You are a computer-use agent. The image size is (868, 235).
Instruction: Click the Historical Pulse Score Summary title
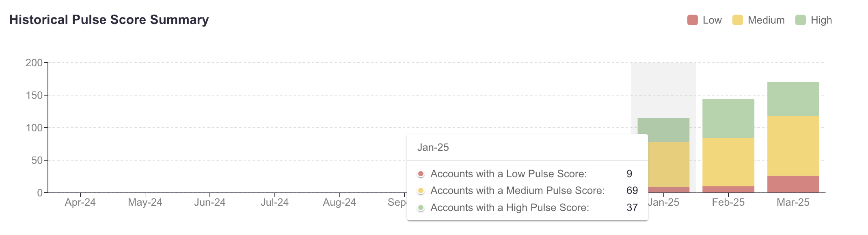tap(109, 20)
